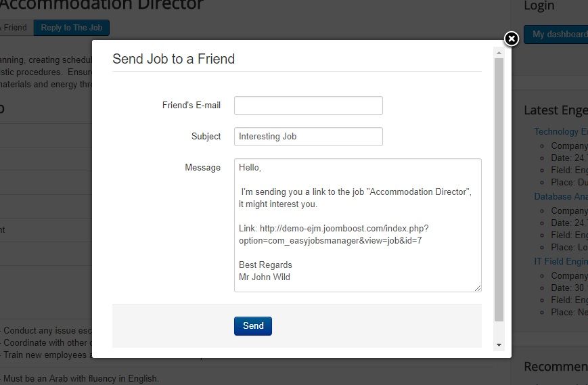Click inside the Message text area
The height and width of the screenshot is (385, 588).
point(358,225)
